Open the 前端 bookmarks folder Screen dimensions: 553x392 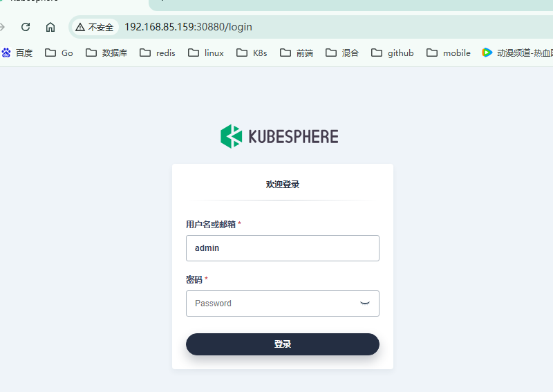tap(297, 53)
